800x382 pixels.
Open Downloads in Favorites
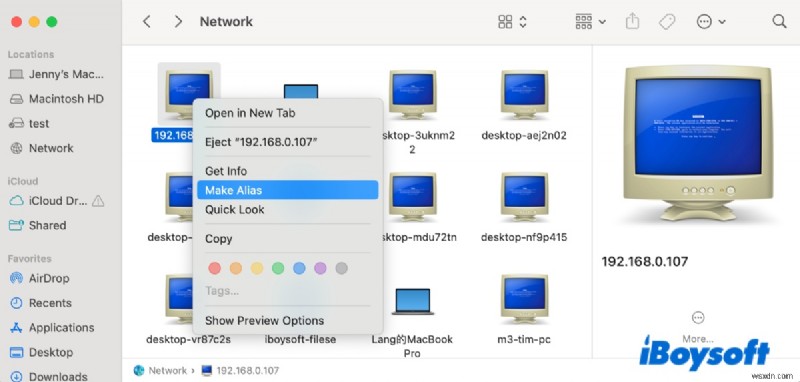point(48,376)
